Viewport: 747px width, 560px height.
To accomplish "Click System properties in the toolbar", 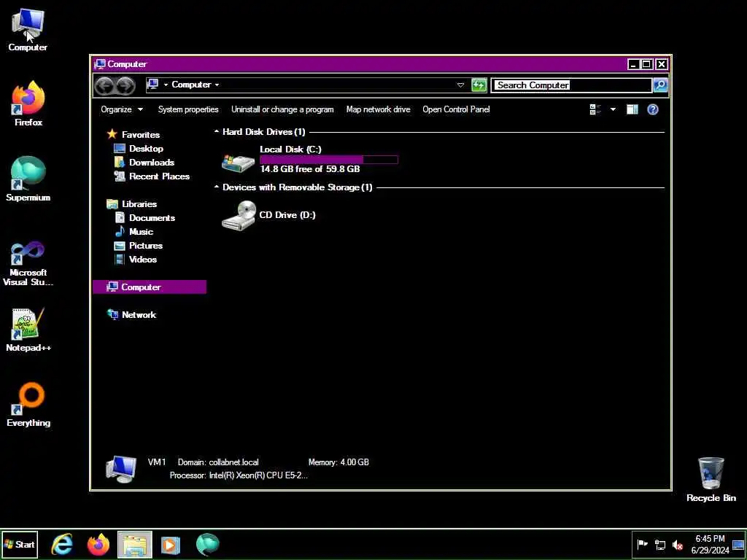I will click(188, 109).
